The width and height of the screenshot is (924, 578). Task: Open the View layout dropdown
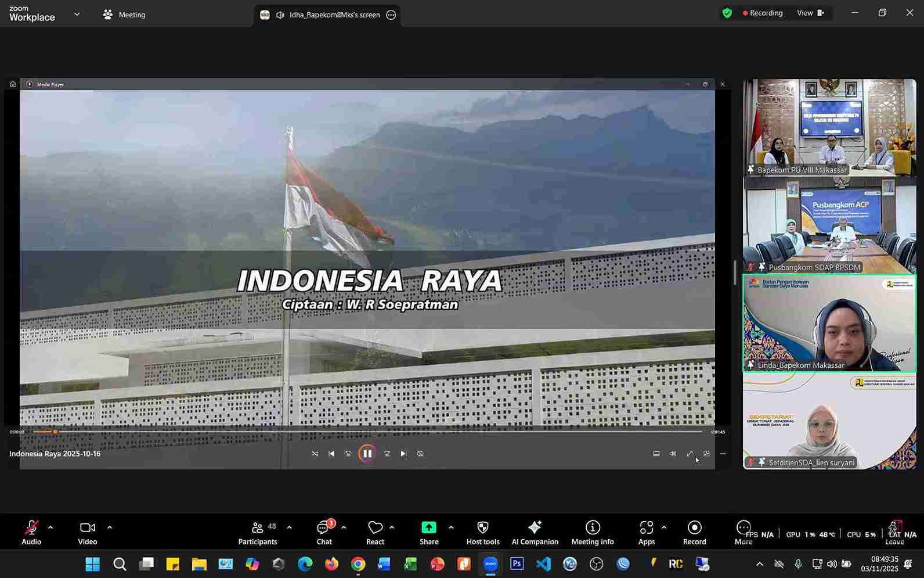[810, 13]
